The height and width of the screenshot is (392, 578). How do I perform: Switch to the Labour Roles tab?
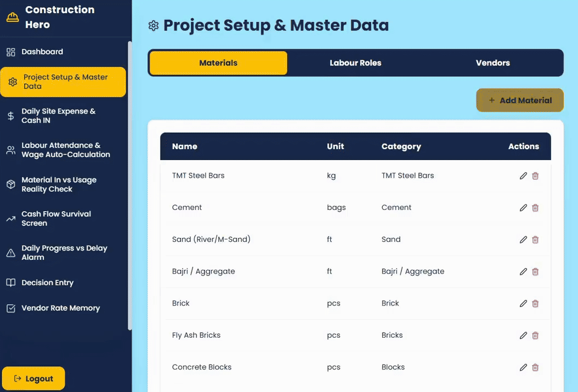coord(355,63)
